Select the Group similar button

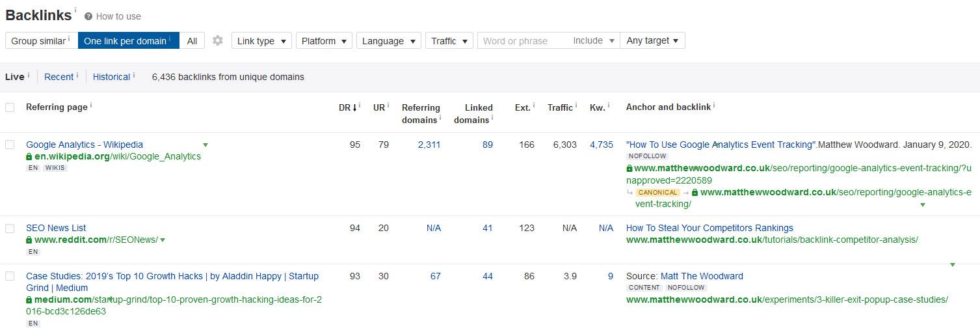click(x=38, y=40)
